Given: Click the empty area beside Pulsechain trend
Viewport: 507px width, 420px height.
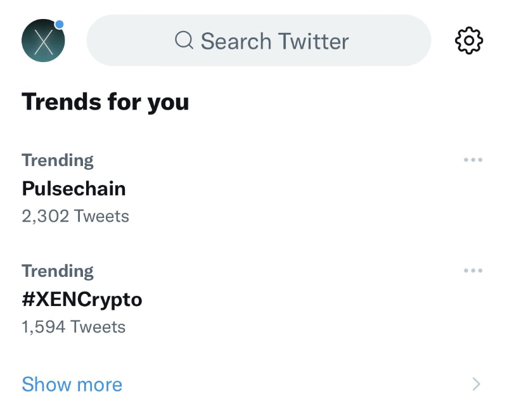Looking at the screenshot, I should [x=291, y=189].
